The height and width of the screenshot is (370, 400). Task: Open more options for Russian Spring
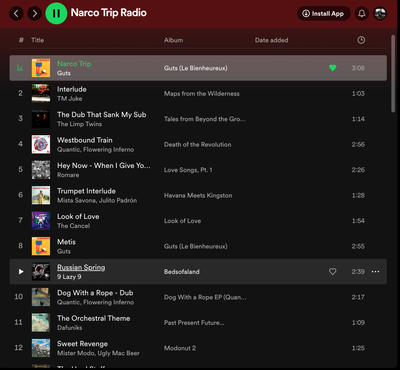pyautogui.click(x=375, y=272)
